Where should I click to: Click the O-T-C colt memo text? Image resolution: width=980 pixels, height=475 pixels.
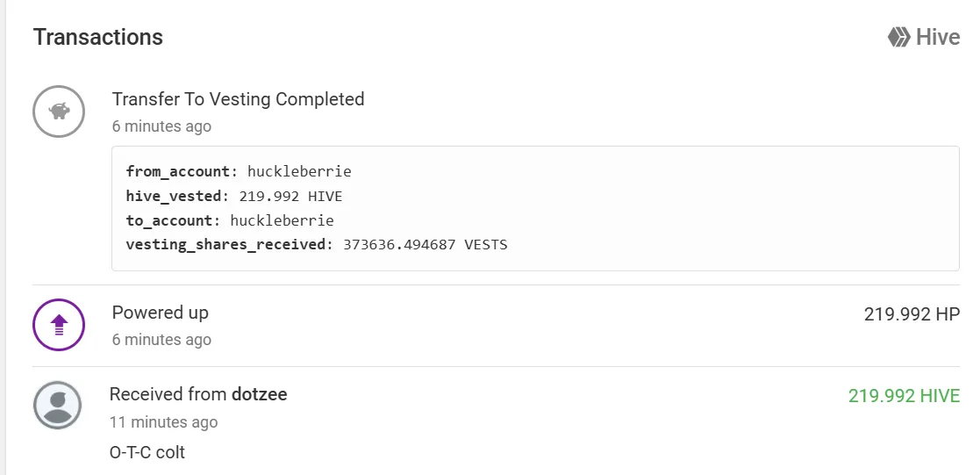(x=147, y=452)
